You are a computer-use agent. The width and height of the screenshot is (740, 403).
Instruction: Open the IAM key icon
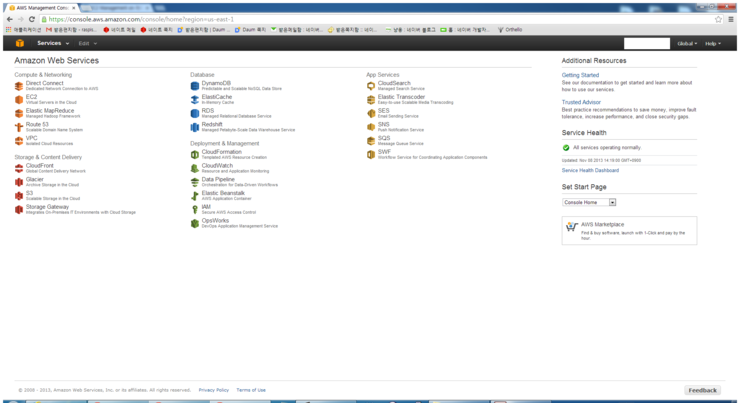click(x=194, y=210)
